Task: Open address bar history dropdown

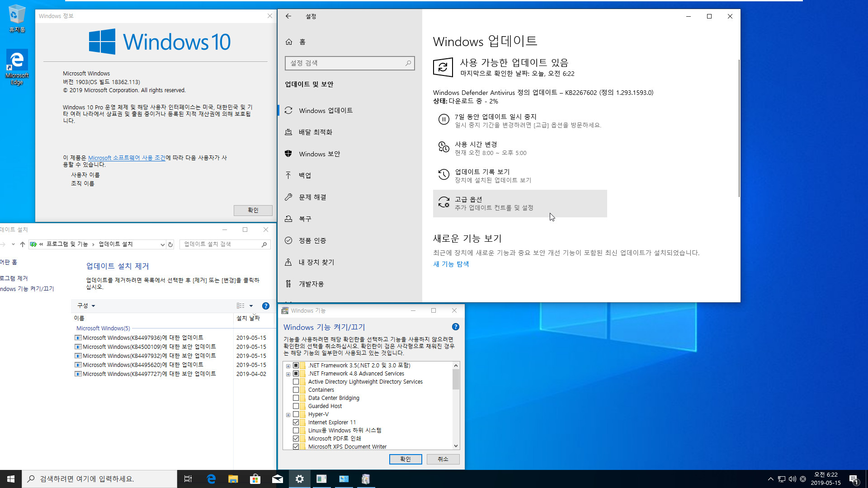Action: pyautogui.click(x=163, y=244)
